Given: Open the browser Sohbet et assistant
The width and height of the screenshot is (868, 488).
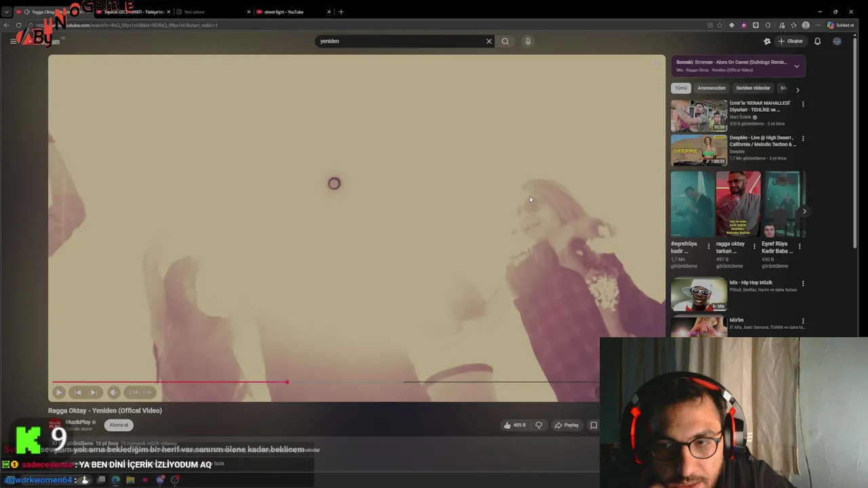Looking at the screenshot, I should click(840, 25).
